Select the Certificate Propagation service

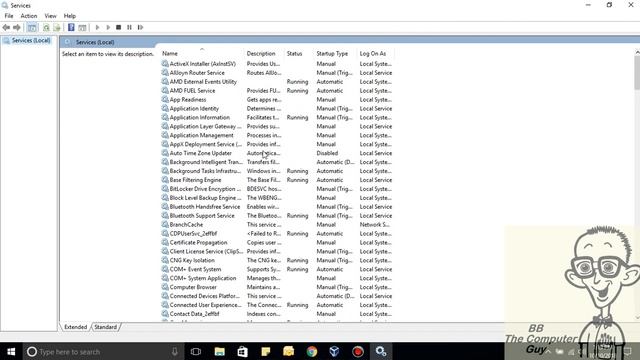pyautogui.click(x=198, y=242)
